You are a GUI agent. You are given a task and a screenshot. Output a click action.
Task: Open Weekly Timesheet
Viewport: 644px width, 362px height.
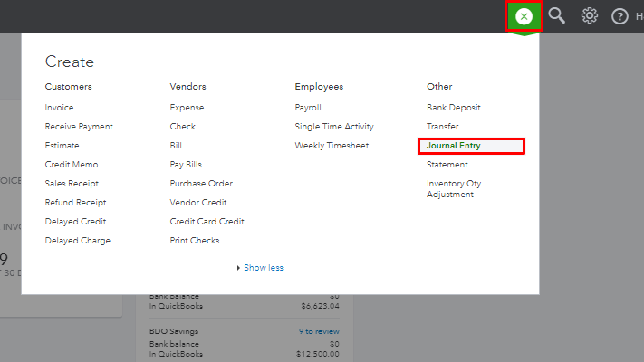332,146
